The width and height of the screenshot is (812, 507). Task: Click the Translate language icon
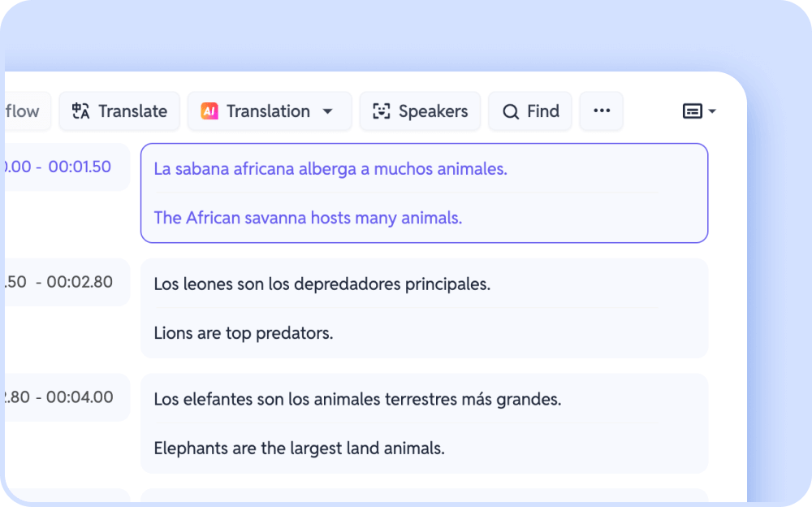80,111
